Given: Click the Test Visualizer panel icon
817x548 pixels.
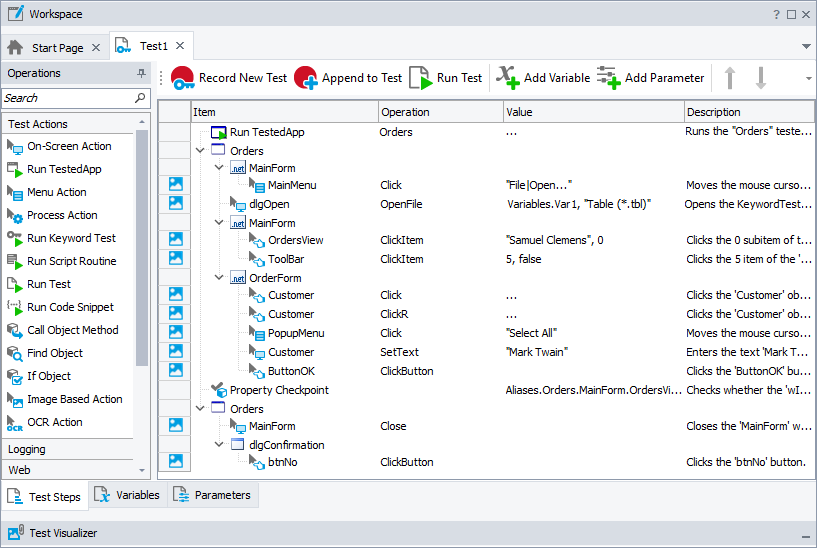Looking at the screenshot, I should coord(16,532).
